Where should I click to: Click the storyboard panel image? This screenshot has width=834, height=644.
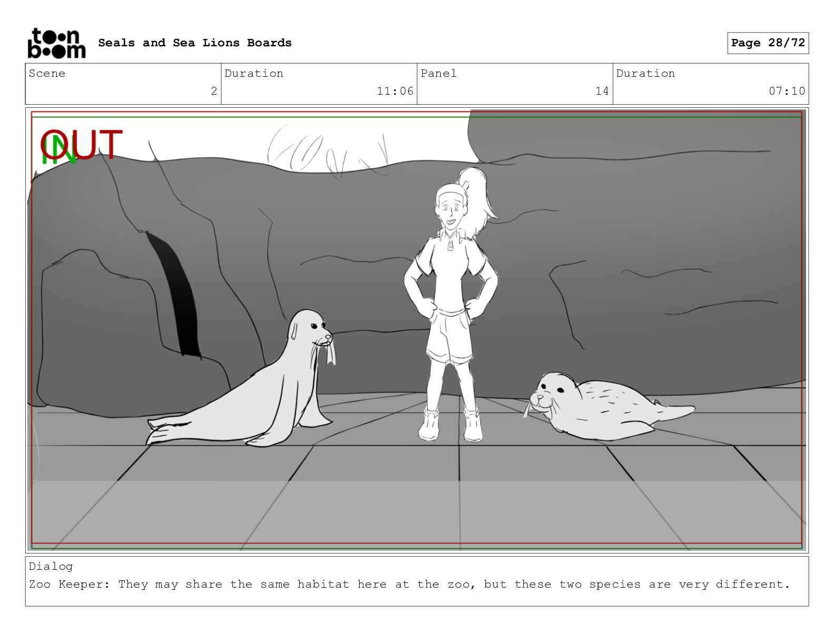(417, 330)
